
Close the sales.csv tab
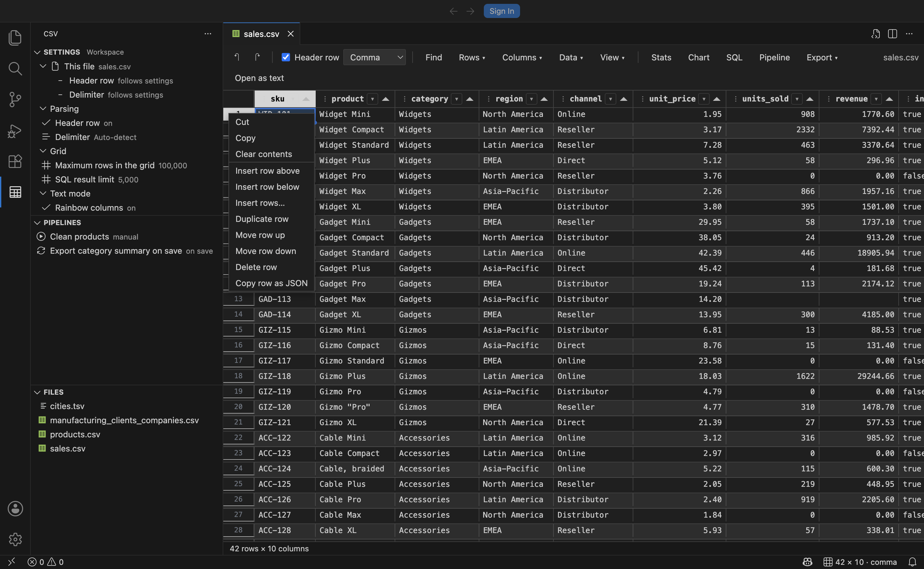291,34
